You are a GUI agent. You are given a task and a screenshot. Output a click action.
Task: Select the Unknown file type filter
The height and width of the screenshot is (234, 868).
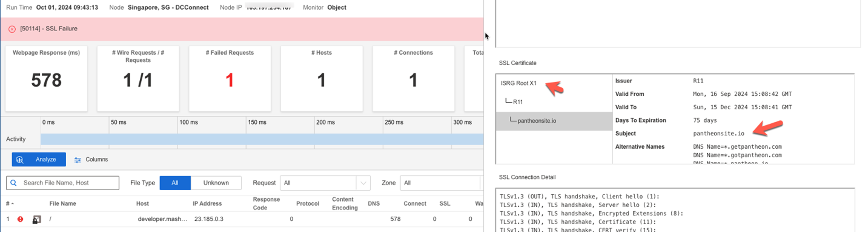click(216, 183)
